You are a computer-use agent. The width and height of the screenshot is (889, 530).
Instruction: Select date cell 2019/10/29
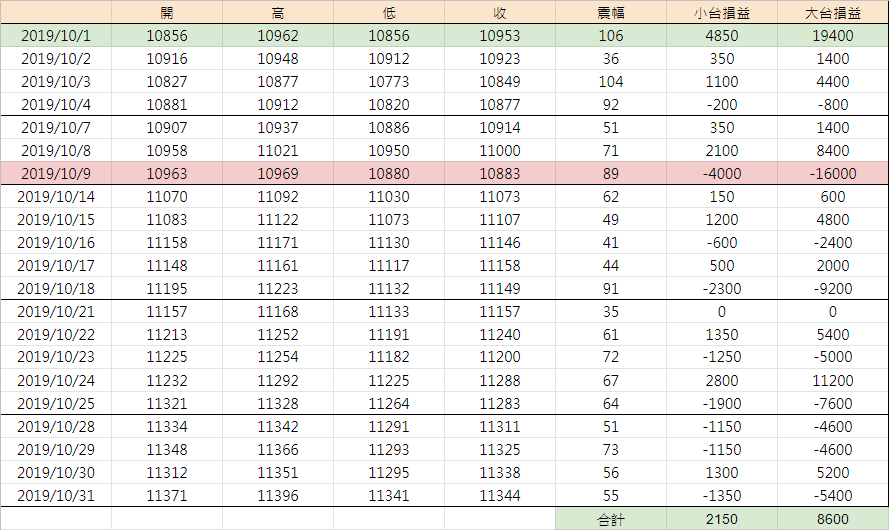56,450
